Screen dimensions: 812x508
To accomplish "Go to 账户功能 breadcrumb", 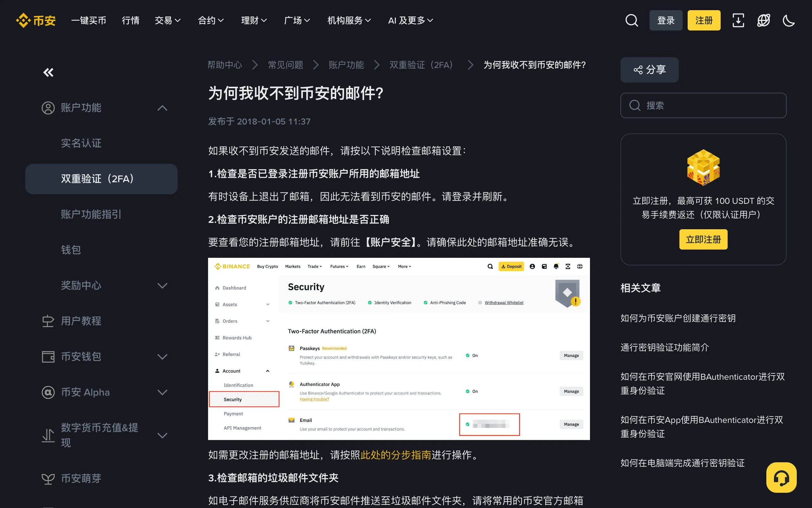I will point(346,65).
